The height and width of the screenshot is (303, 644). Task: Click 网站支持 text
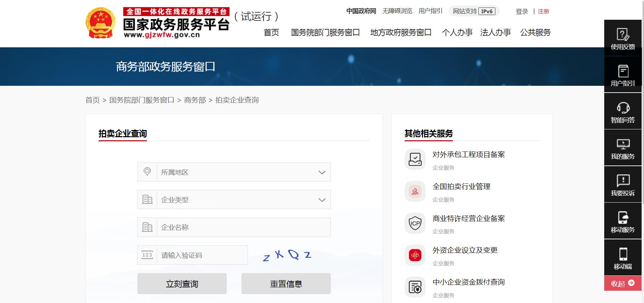[465, 11]
